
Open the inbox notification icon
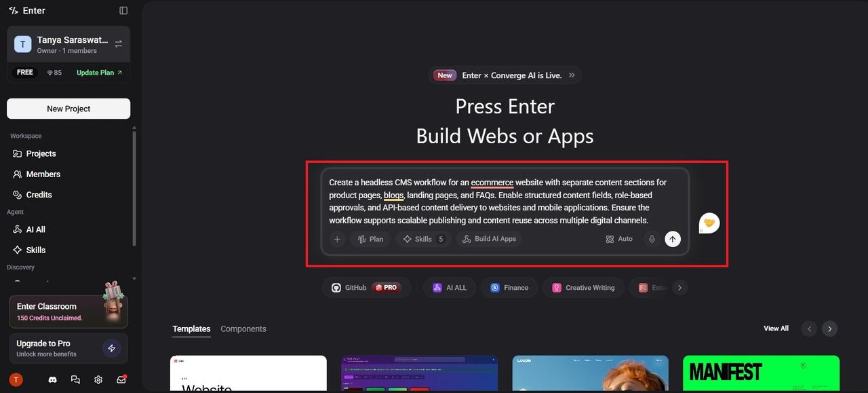(121, 379)
